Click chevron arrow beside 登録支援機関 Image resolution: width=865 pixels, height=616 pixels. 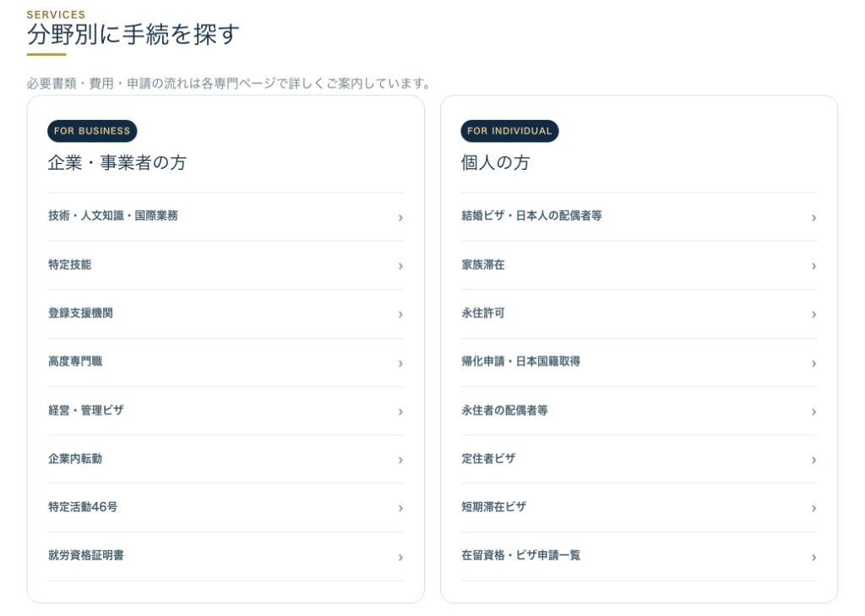[x=400, y=314]
